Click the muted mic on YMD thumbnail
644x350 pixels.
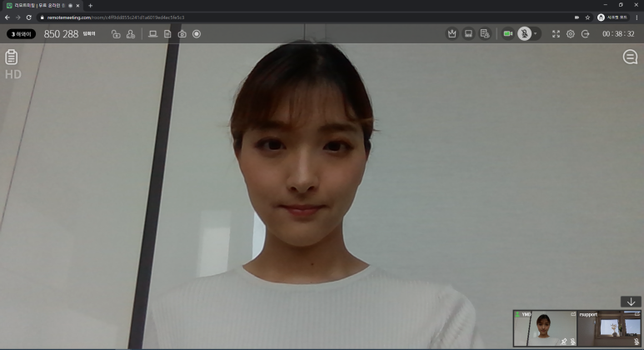(572, 342)
